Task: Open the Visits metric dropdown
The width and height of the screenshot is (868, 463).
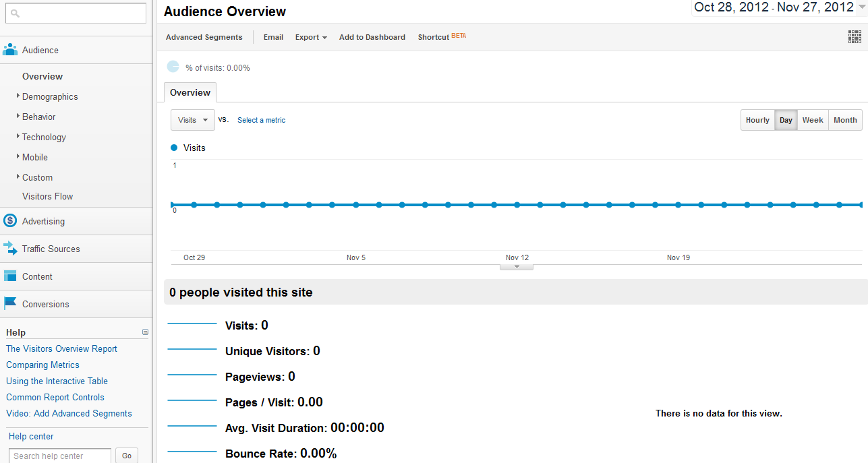Action: tap(193, 120)
